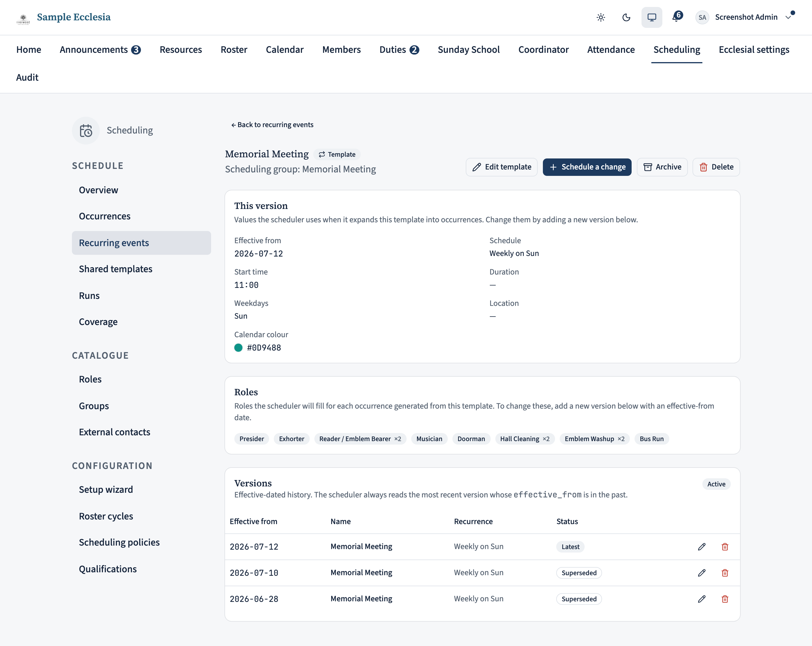Delete the 2026-06-28 version trash icon

(x=725, y=599)
